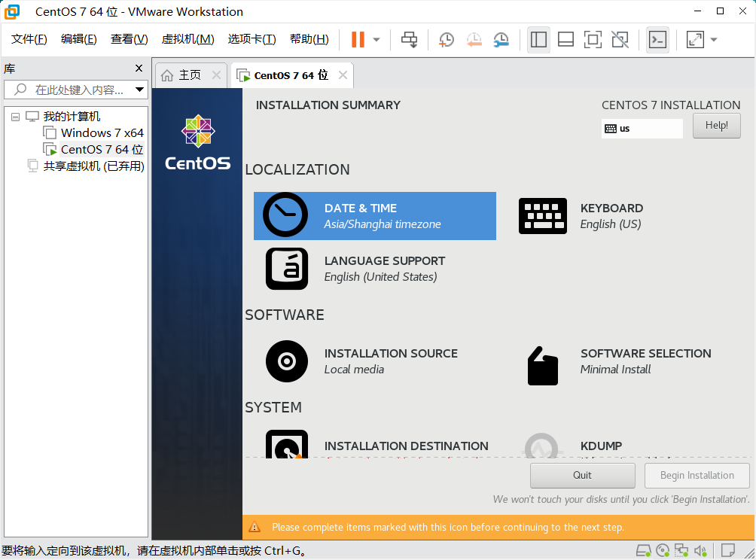Open the 文件(F) menu

click(x=29, y=39)
